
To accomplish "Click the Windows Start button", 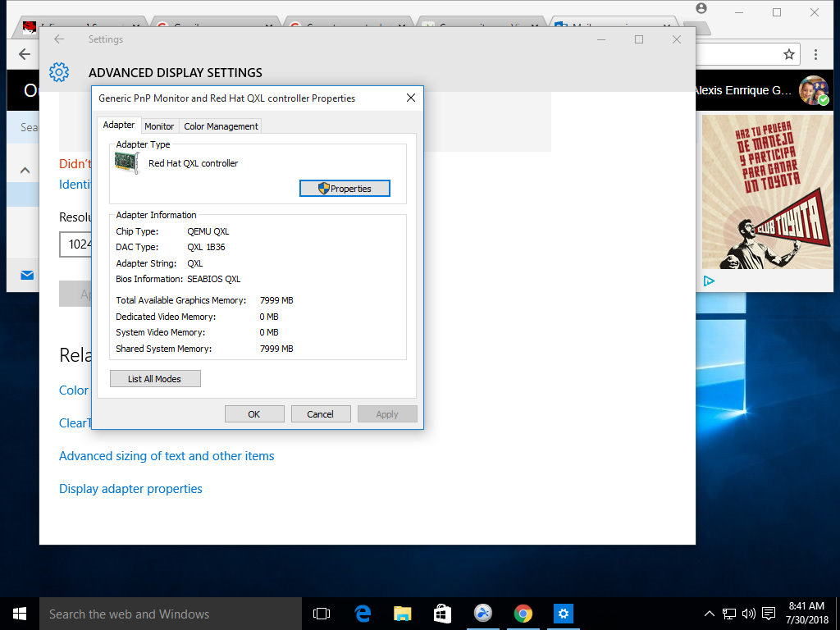I will pyautogui.click(x=20, y=614).
